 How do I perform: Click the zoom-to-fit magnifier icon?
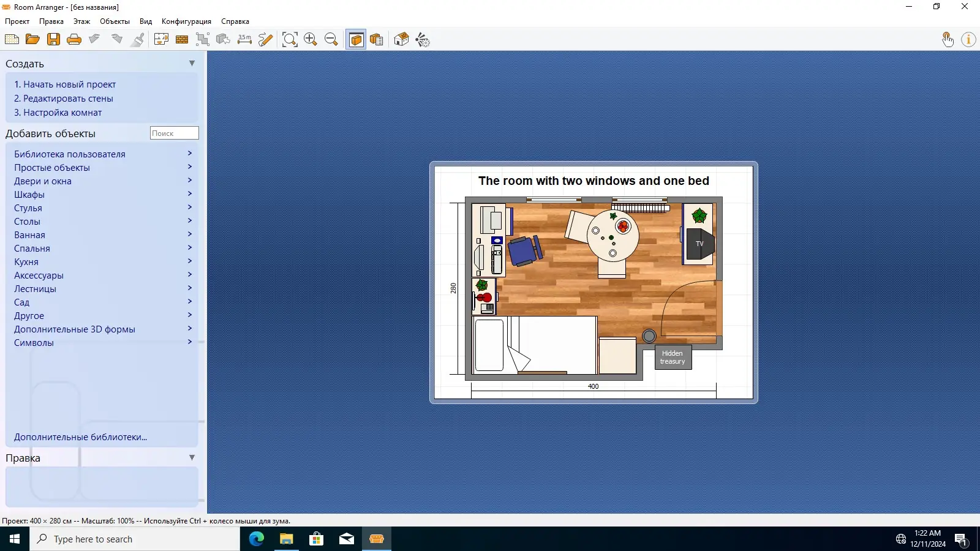click(x=290, y=40)
